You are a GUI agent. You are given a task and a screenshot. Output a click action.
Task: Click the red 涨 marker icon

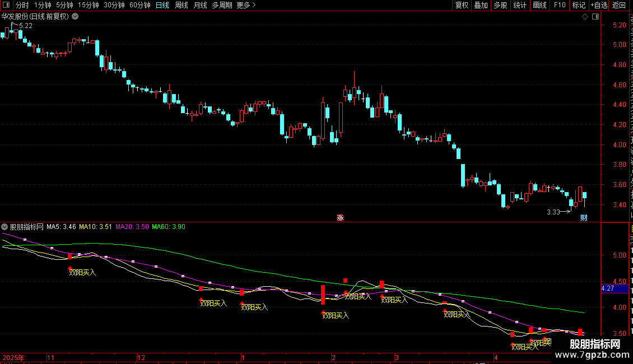tap(341, 217)
